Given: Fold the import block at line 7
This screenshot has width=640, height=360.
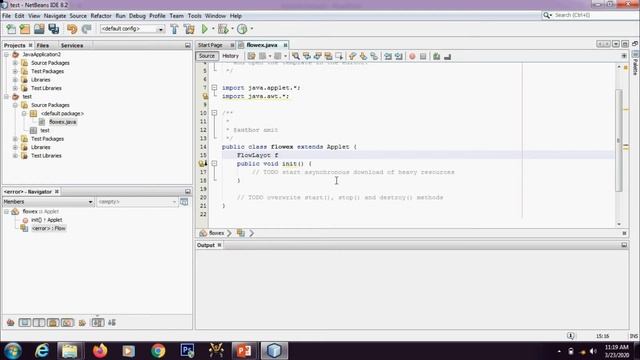Looking at the screenshot, I should pos(214,87).
